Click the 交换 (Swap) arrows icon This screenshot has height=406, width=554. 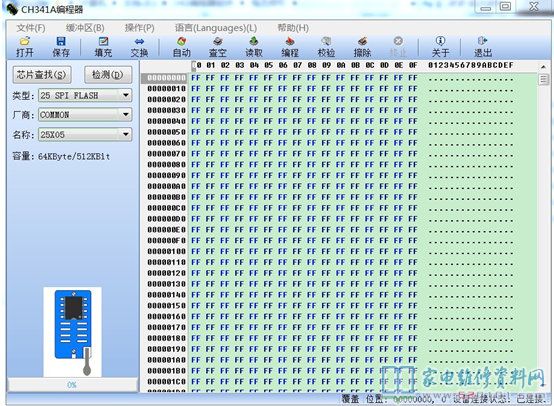[139, 47]
